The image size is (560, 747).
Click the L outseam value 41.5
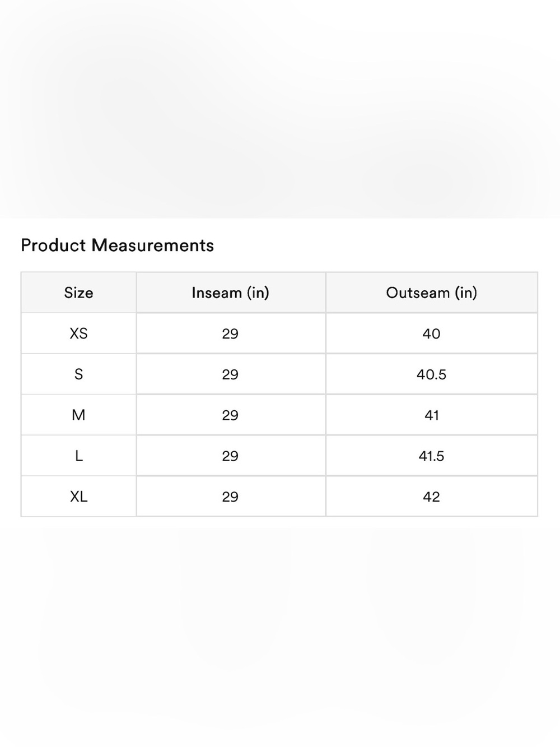(432, 456)
